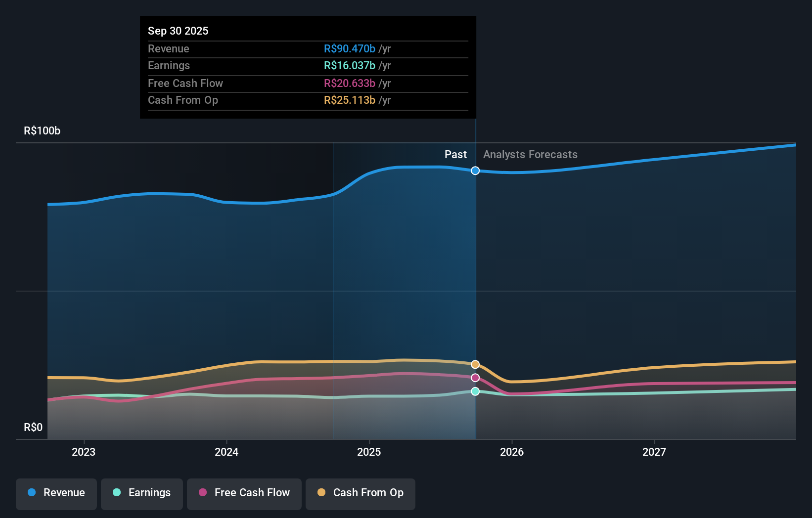Image resolution: width=812 pixels, height=518 pixels.
Task: Click the blue Revenue legend dot
Action: 31,493
